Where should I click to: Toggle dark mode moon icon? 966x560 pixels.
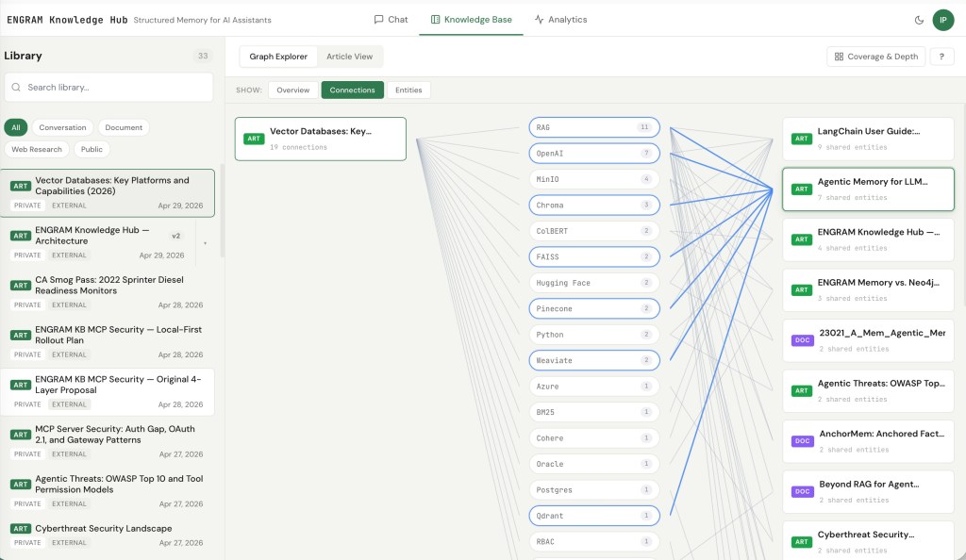(919, 20)
